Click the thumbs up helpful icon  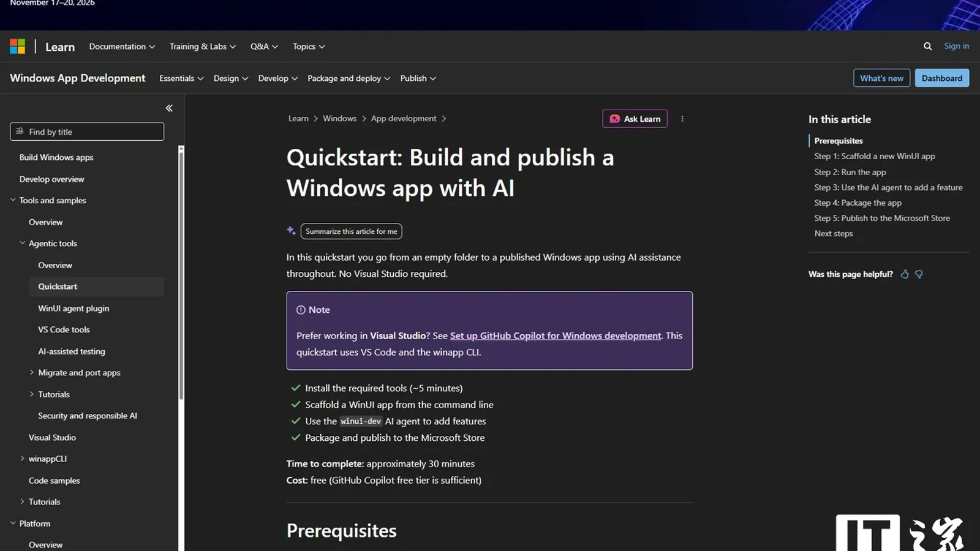905,274
